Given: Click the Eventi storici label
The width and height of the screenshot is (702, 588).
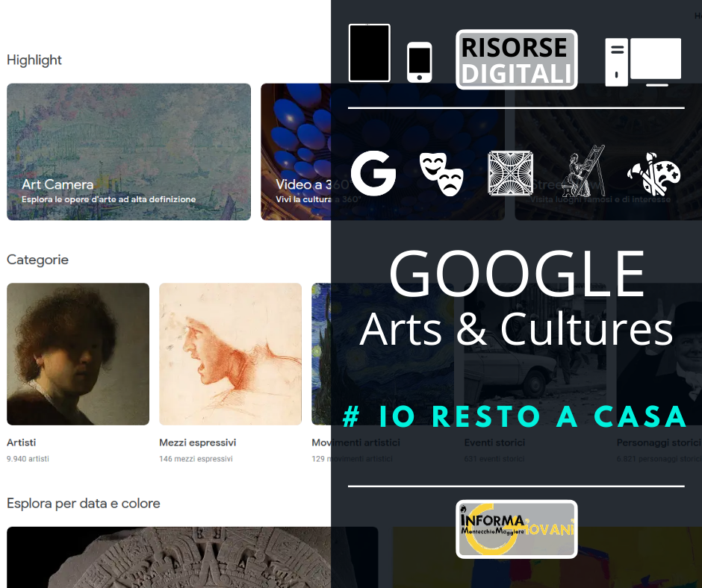Looking at the screenshot, I should [x=494, y=442].
